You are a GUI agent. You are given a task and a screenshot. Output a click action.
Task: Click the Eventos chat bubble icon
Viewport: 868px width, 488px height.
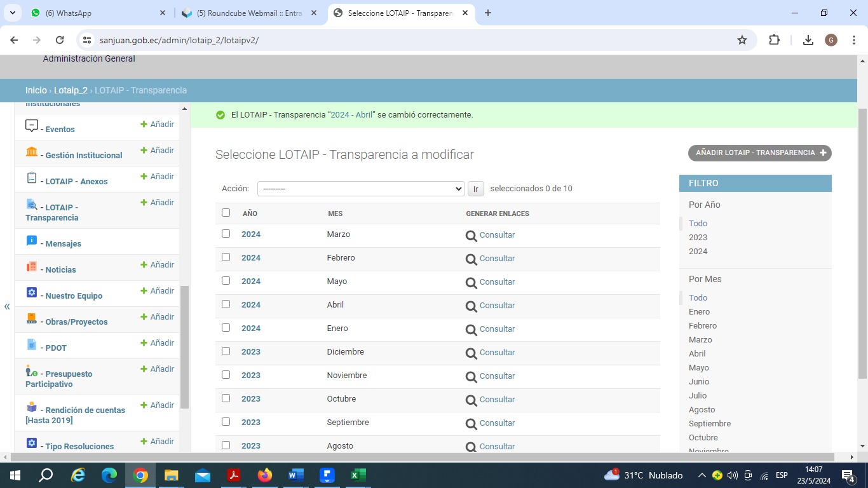[31, 126]
